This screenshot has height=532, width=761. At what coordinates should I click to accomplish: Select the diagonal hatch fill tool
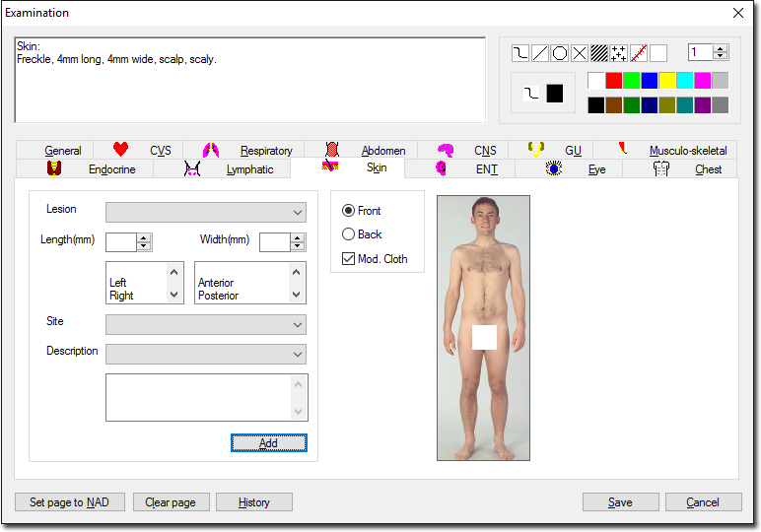(x=598, y=53)
